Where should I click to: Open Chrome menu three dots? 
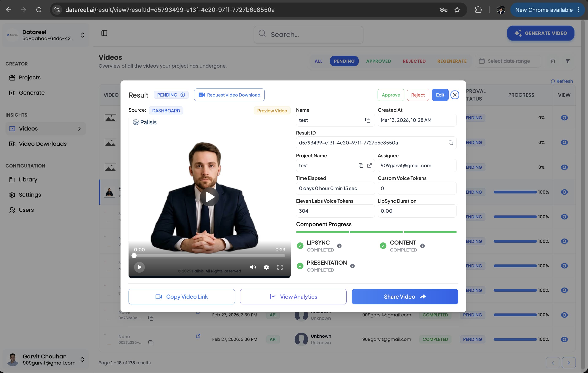pos(578,10)
